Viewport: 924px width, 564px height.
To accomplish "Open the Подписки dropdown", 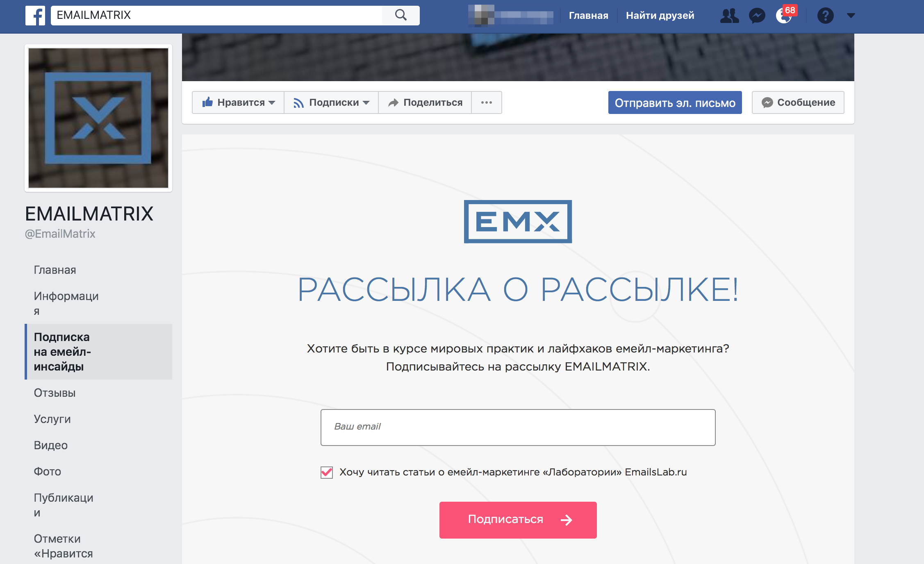I will tap(331, 102).
